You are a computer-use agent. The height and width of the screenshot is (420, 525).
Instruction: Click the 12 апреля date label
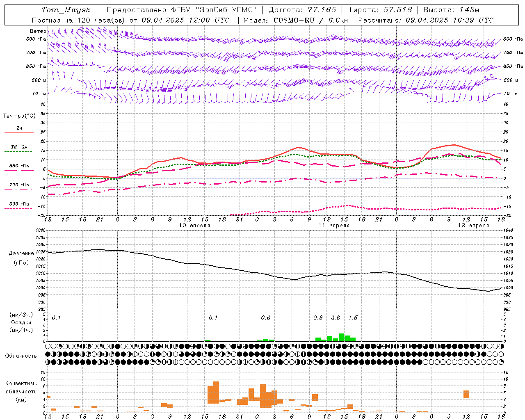click(x=473, y=226)
